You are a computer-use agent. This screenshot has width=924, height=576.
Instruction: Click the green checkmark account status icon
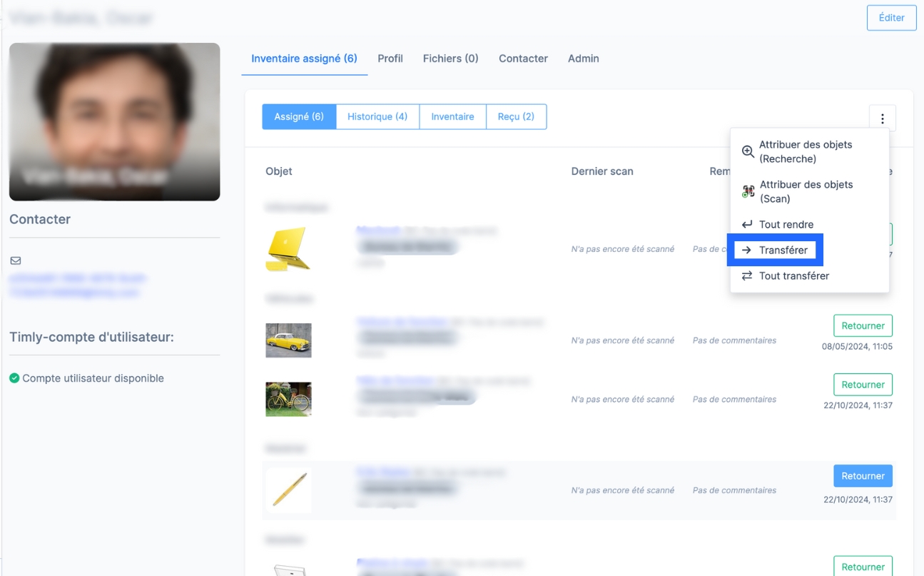pos(14,378)
